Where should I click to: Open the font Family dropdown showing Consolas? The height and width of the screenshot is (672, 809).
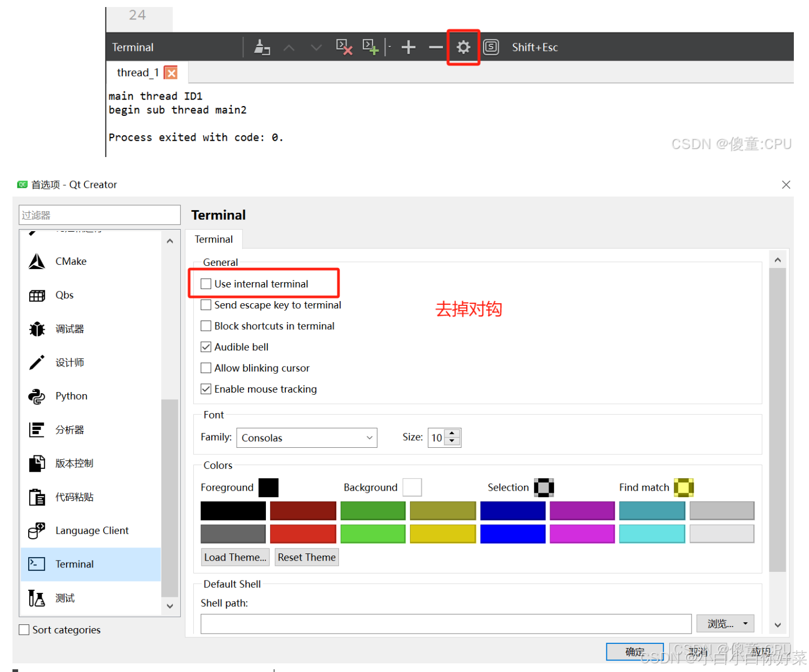pos(306,438)
